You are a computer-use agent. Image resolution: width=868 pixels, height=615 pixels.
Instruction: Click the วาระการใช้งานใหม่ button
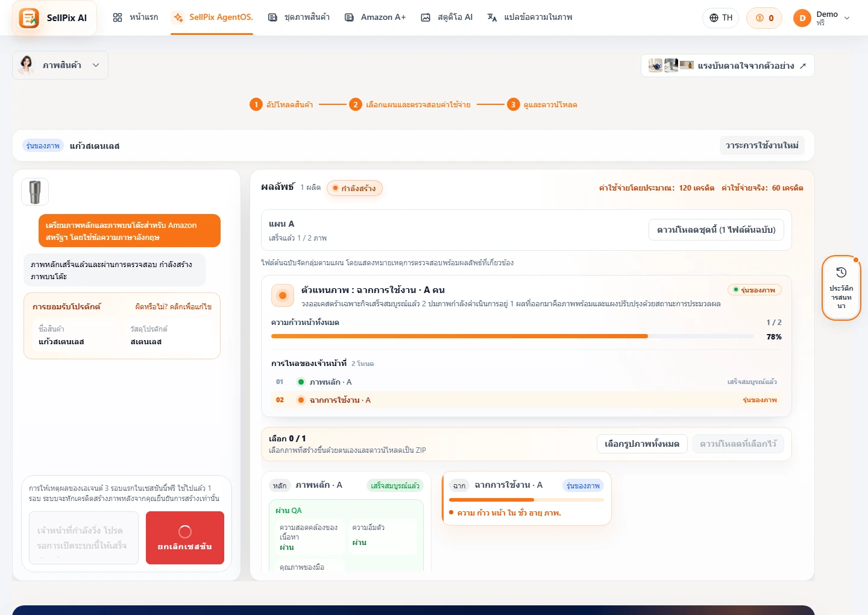tap(762, 145)
